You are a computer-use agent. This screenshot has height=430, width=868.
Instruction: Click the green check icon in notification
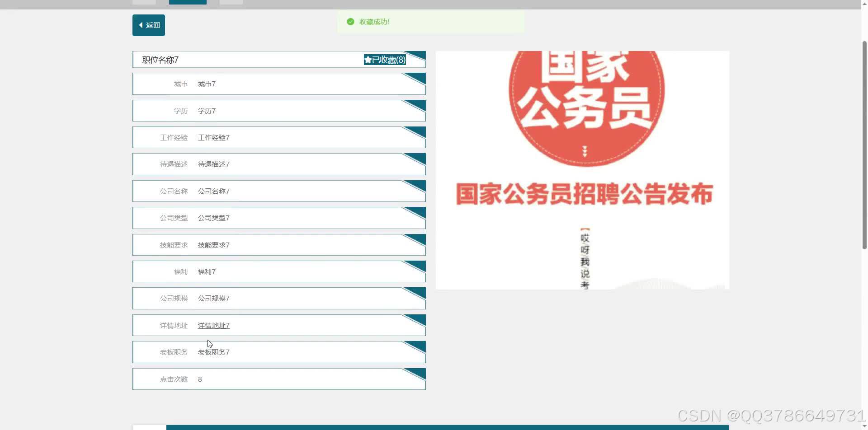coord(350,22)
